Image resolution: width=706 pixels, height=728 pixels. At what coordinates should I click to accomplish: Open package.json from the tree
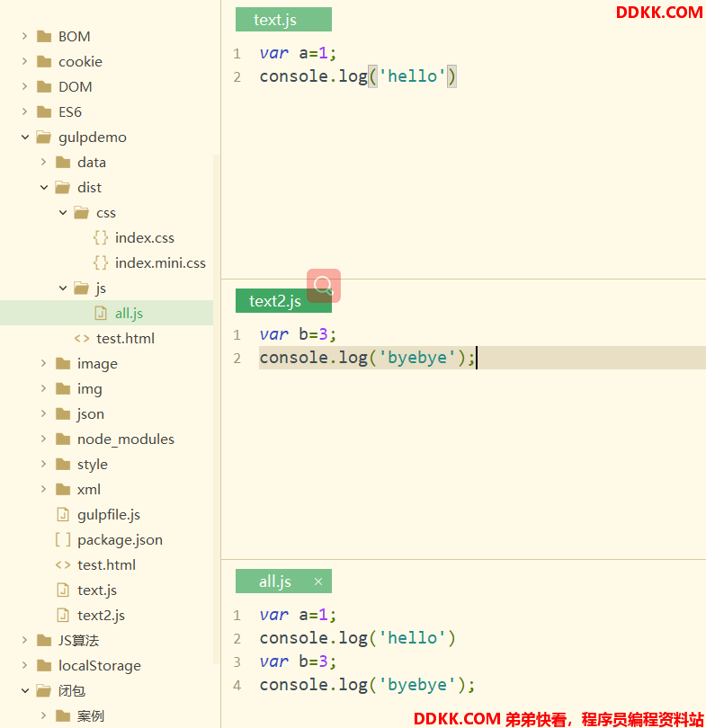pos(120,539)
